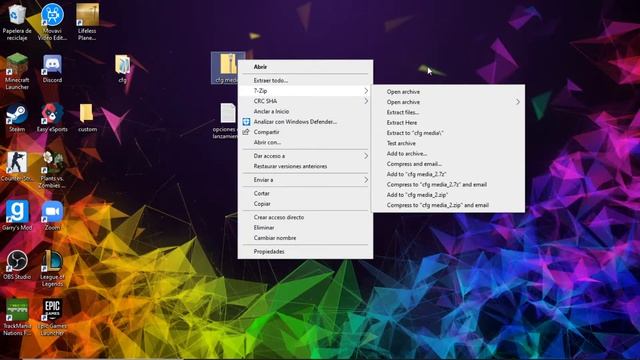Select the Open archive entry with arrow
Viewport: 640px width, 360px height.
(448, 102)
